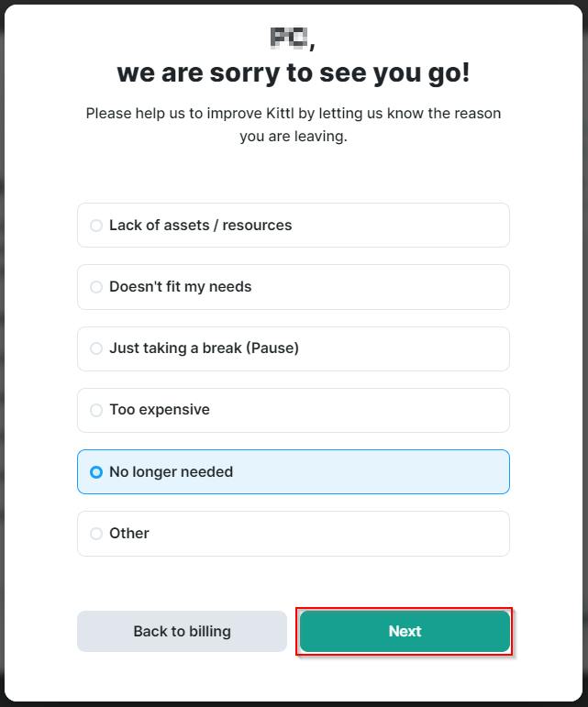The height and width of the screenshot is (707, 588).
Task: Go back via 'Back to billing' button
Action: click(x=182, y=632)
